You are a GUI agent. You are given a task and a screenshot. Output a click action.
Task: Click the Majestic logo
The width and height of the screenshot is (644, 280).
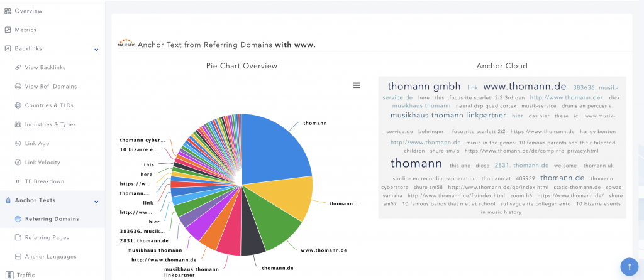(126, 44)
